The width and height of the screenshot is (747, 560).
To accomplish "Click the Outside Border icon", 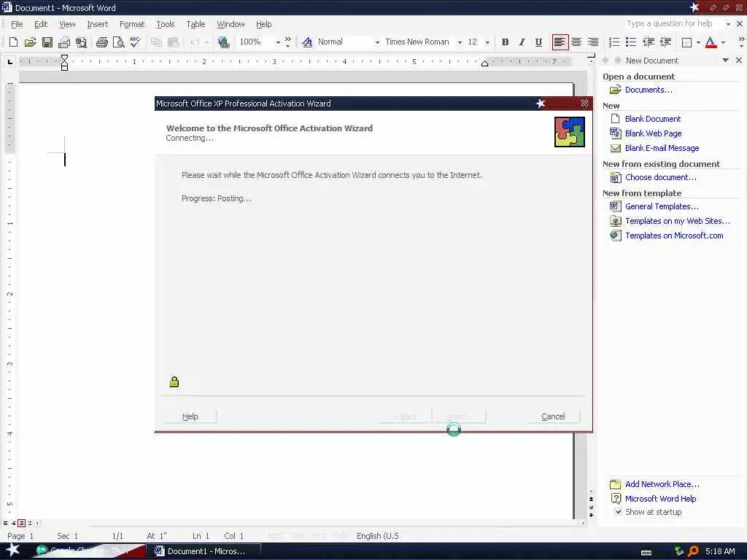I will click(686, 42).
